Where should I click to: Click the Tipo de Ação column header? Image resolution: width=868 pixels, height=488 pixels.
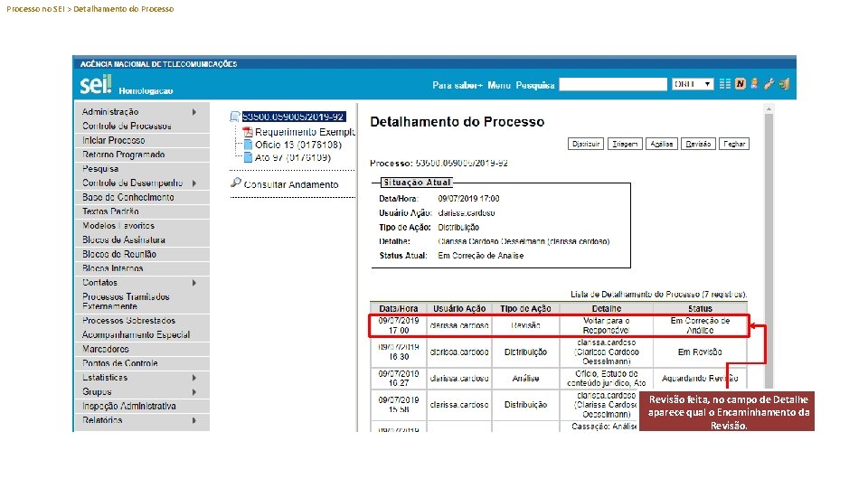click(x=526, y=309)
